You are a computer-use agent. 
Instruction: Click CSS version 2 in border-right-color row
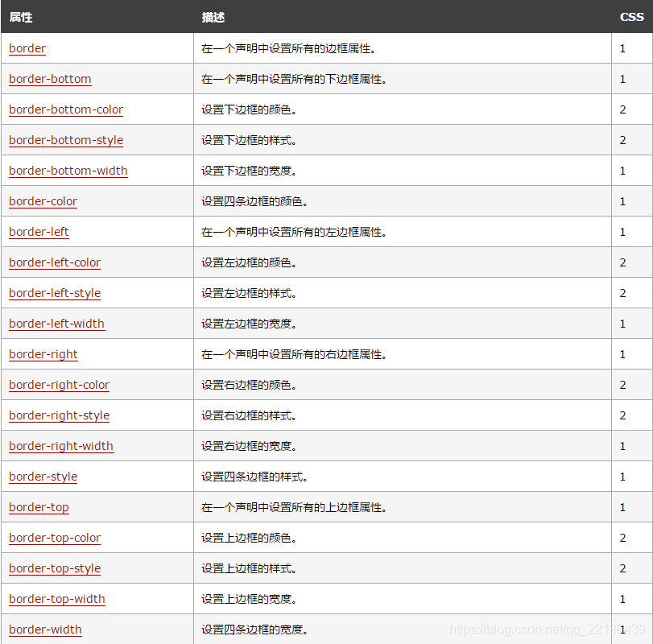click(622, 385)
